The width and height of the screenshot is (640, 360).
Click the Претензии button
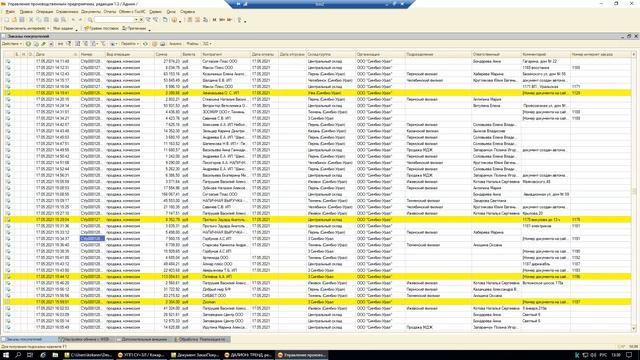coord(134,29)
